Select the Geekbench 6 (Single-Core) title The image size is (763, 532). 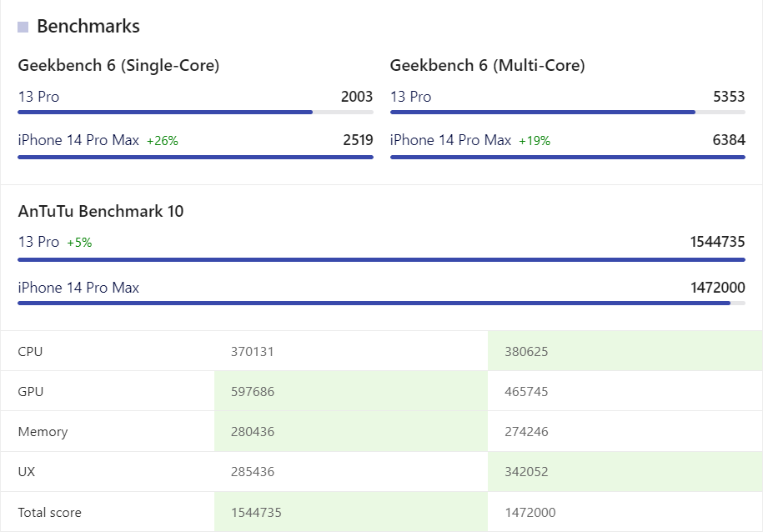[118, 65]
